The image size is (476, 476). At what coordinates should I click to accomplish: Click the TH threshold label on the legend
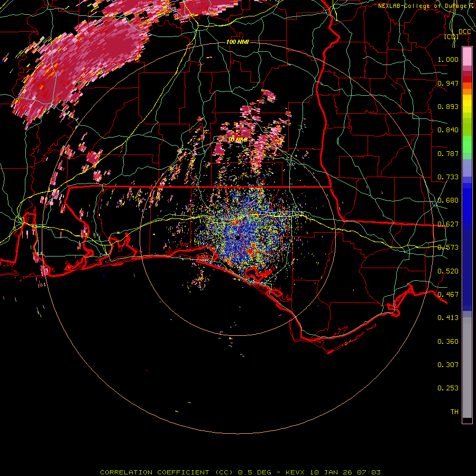(x=454, y=412)
